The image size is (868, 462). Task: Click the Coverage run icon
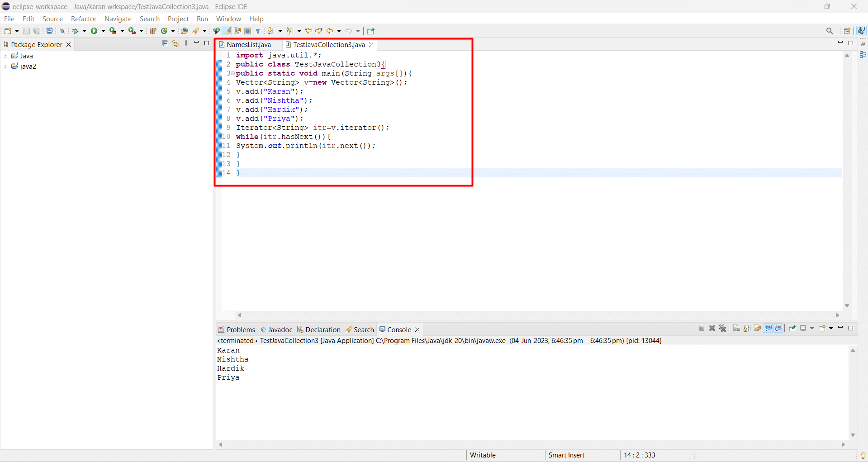(113, 31)
